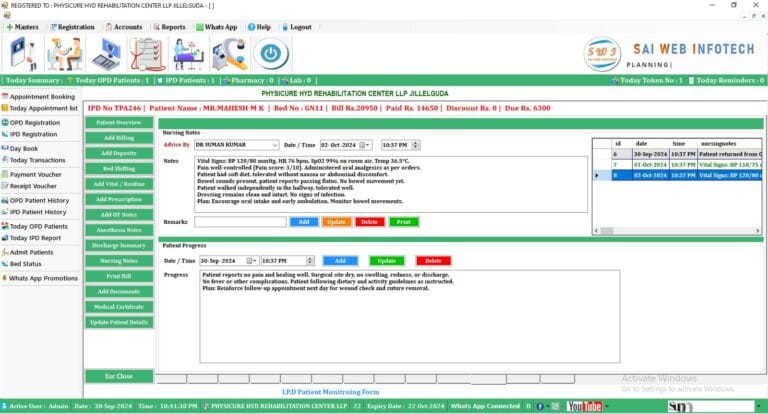Click the Facebook icon in status bar
The width and height of the screenshot is (768, 414).
click(x=540, y=406)
